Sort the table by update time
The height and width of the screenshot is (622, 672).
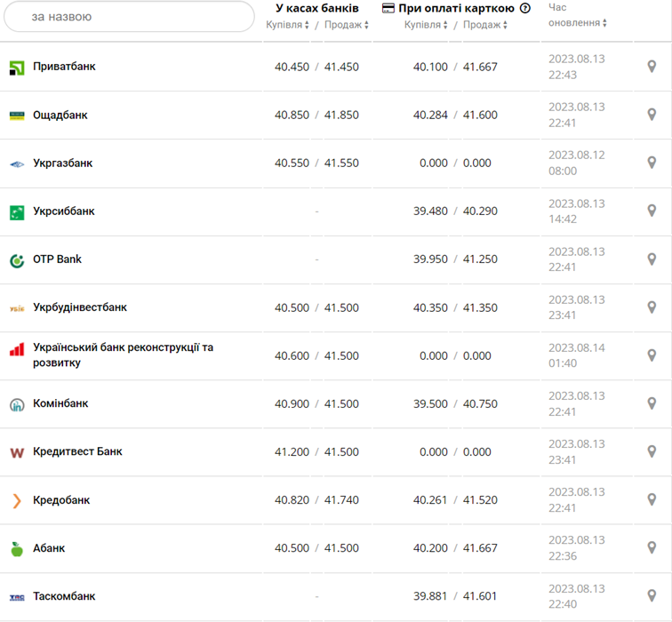[x=578, y=23]
